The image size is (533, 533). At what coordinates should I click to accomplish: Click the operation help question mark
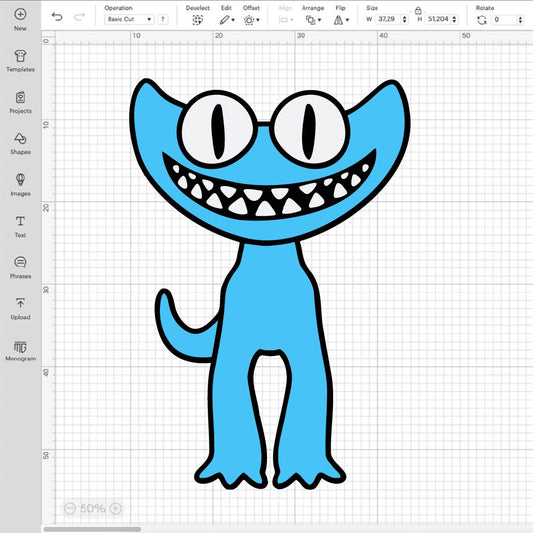coord(163,19)
